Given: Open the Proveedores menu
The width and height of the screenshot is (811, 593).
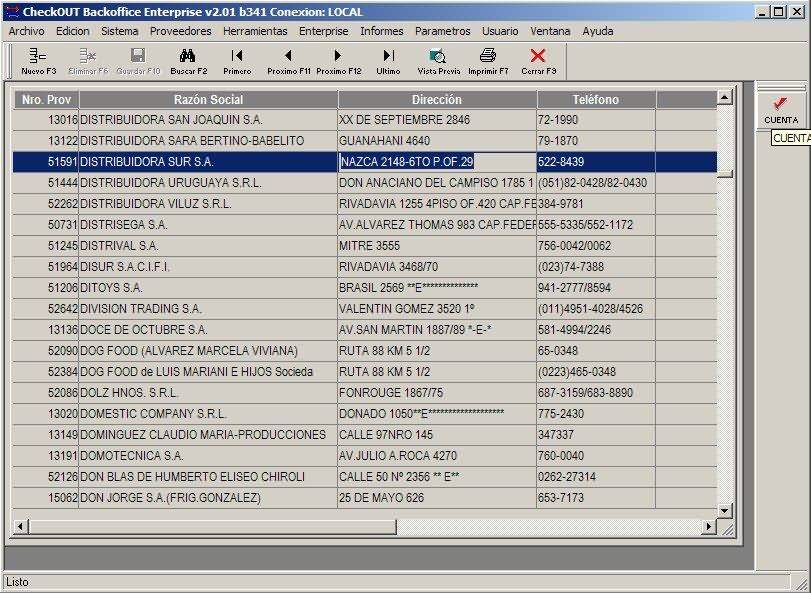Looking at the screenshot, I should (181, 31).
